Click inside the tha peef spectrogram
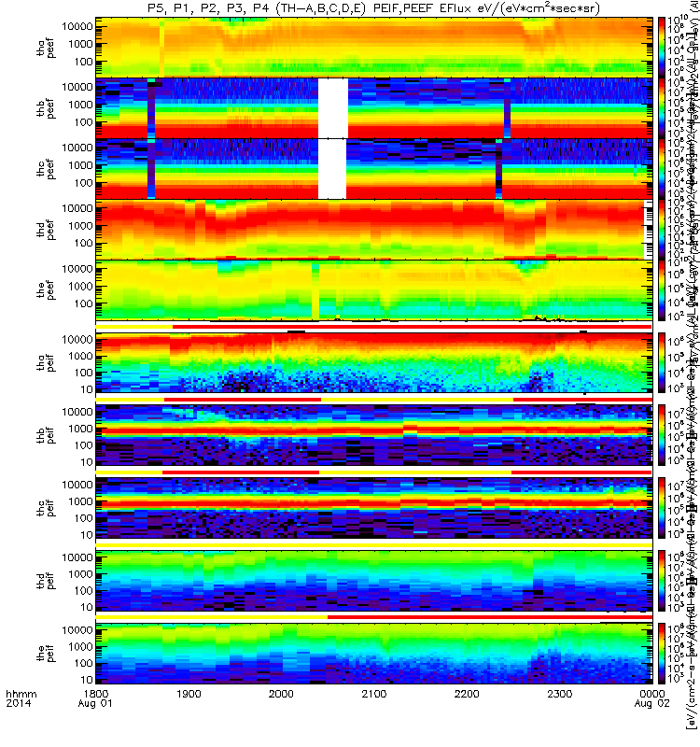The height and width of the screenshot is (747, 700). pyautogui.click(x=374, y=47)
